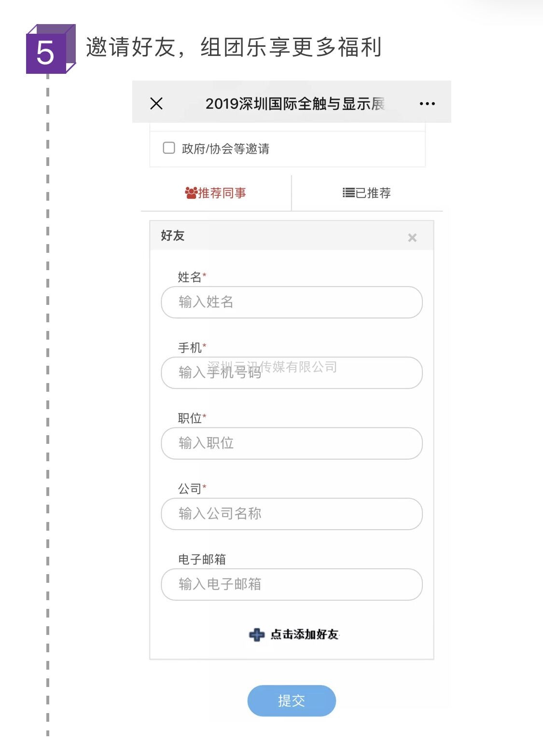Dismiss the 好友 panel with its gray X
This screenshot has width=543, height=756.
(412, 237)
